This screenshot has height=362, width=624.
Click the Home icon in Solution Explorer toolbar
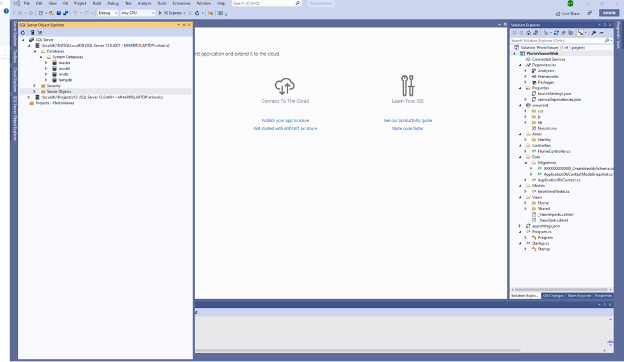528,33
